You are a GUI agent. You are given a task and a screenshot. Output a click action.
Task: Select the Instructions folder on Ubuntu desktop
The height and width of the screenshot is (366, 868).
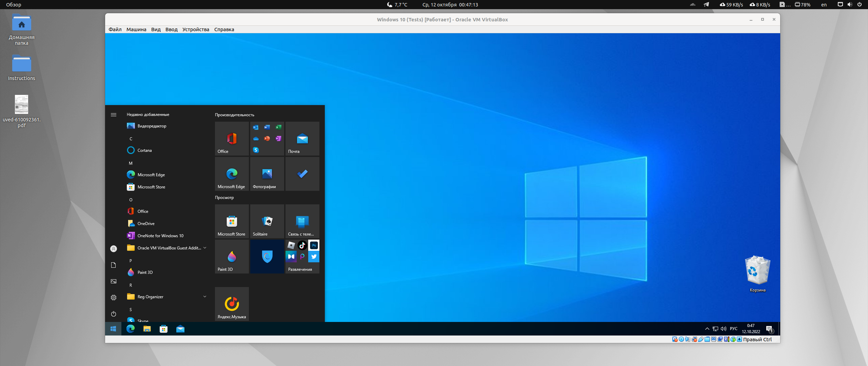coord(22,68)
